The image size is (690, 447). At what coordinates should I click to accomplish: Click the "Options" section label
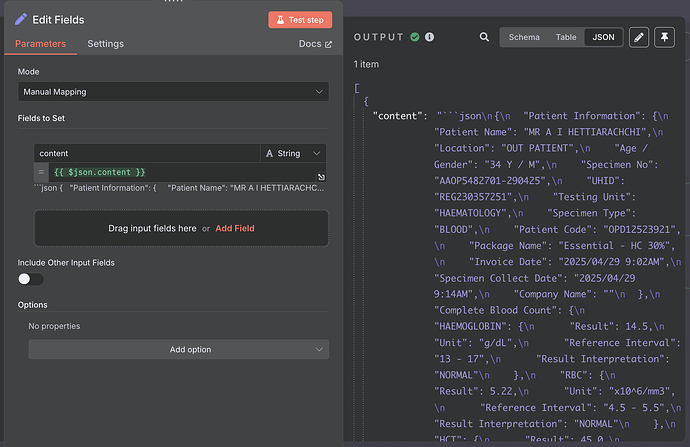[x=33, y=305]
